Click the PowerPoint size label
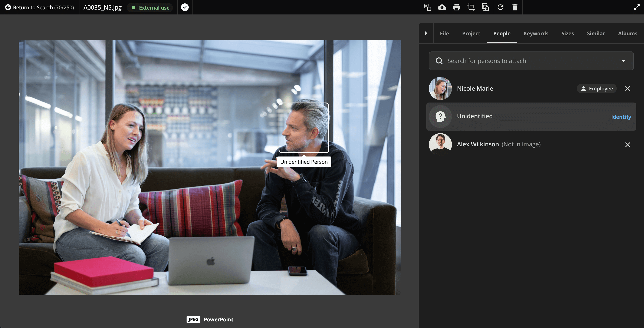This screenshot has height=328, width=644. pyautogui.click(x=218, y=319)
